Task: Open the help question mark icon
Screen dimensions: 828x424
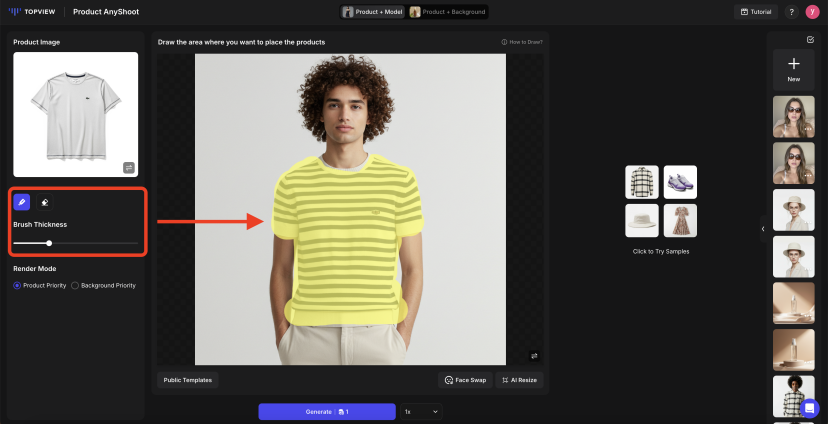Action: coord(792,12)
